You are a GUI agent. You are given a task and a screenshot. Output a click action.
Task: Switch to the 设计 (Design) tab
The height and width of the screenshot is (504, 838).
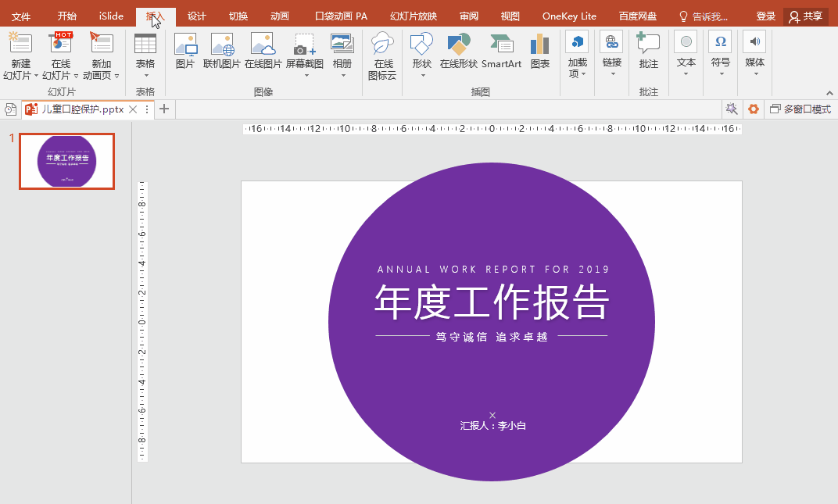(197, 16)
